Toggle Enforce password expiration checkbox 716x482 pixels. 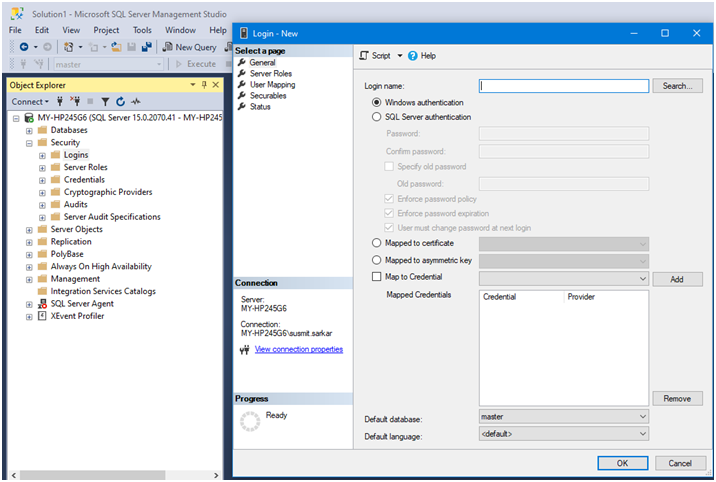[389, 213]
